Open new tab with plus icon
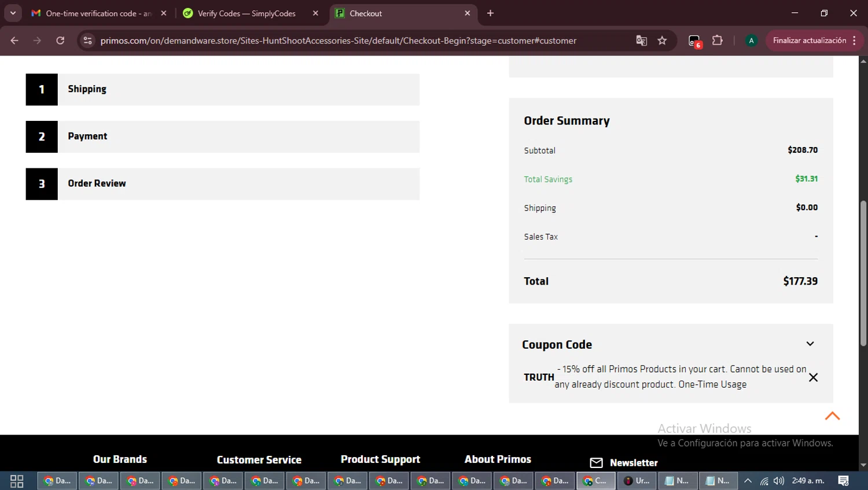868x490 pixels. (x=490, y=13)
